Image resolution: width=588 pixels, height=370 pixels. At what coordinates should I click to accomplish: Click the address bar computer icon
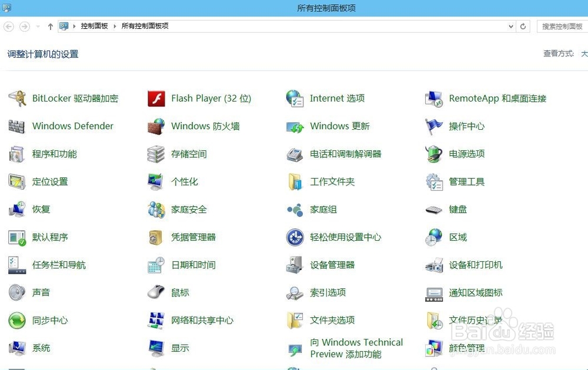coord(64,26)
